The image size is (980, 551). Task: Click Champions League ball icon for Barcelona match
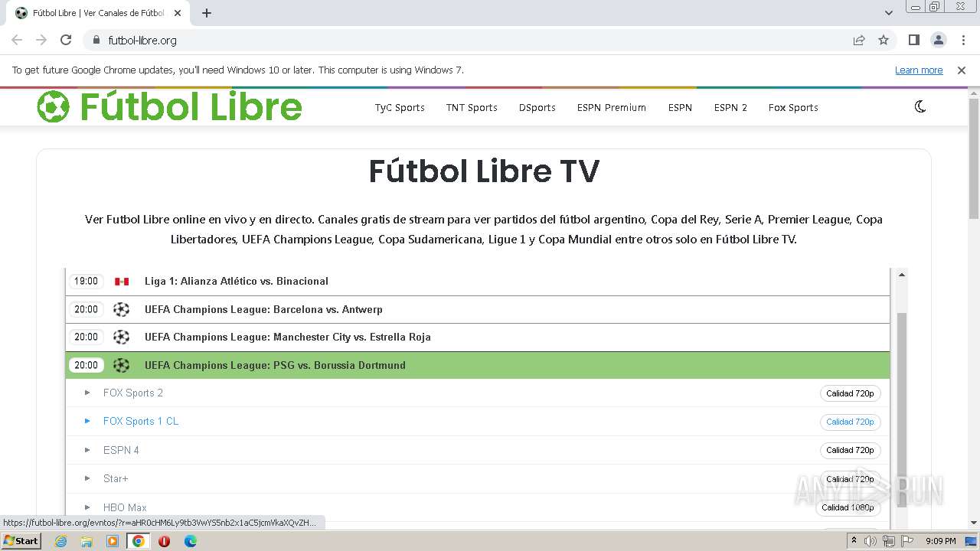[121, 309]
